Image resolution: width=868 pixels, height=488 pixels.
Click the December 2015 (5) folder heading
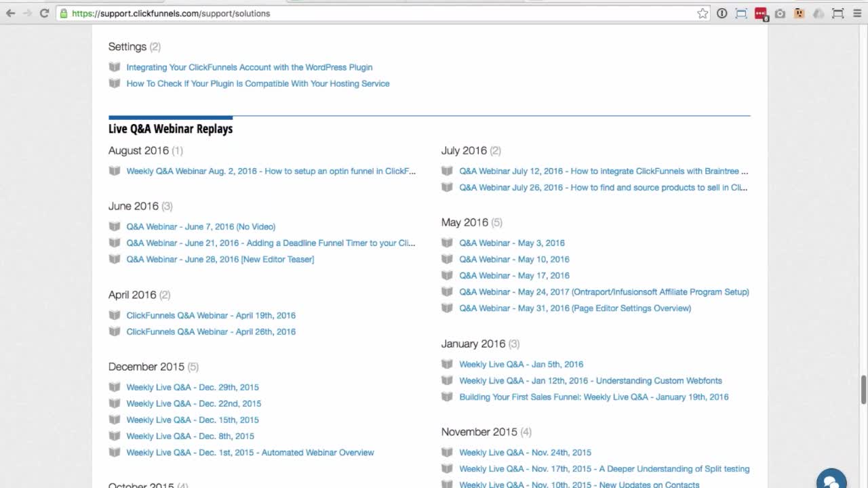click(x=153, y=367)
